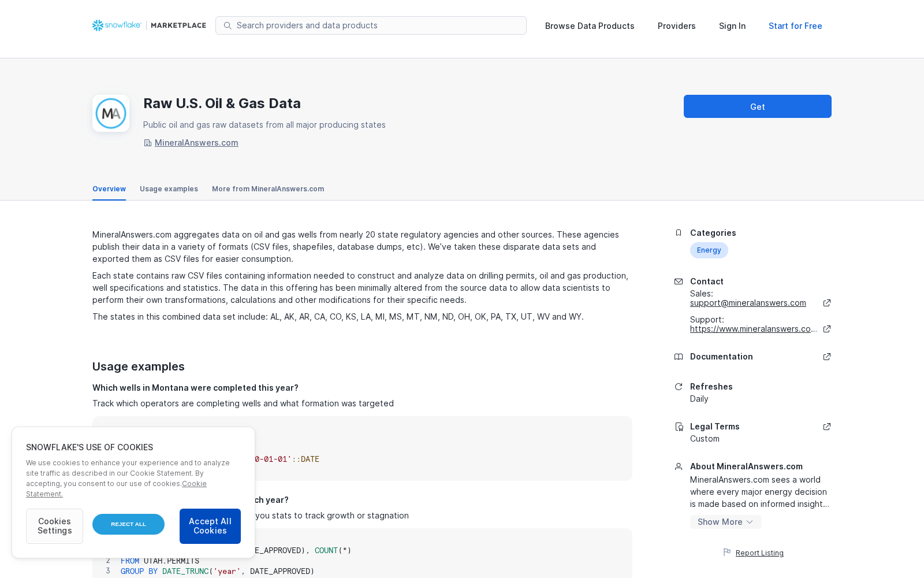This screenshot has height=578, width=924.
Task: Click REJECT ALL cookies button
Action: click(128, 524)
